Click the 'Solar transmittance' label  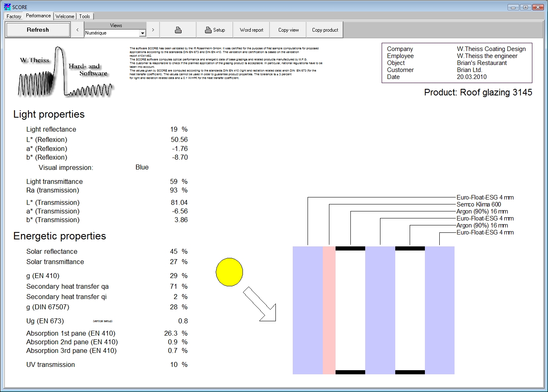(x=55, y=262)
